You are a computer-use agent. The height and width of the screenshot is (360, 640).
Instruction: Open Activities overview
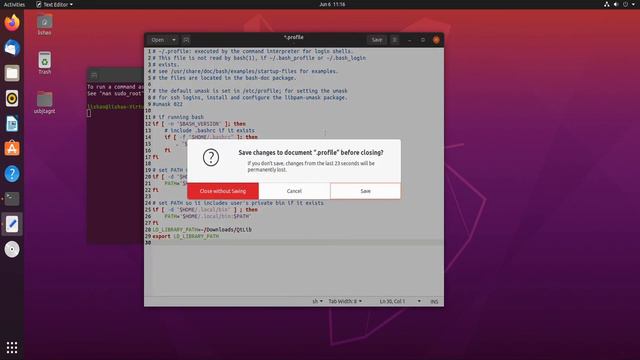(14, 4)
